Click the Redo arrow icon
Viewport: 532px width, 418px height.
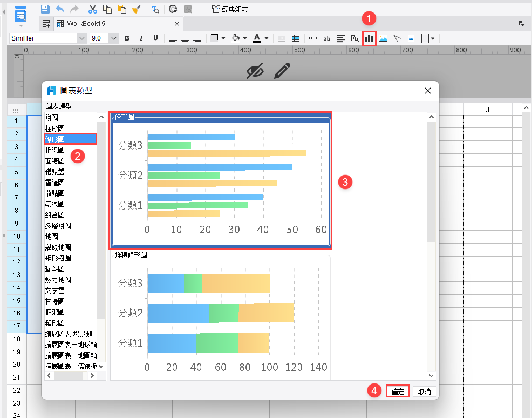click(x=74, y=9)
